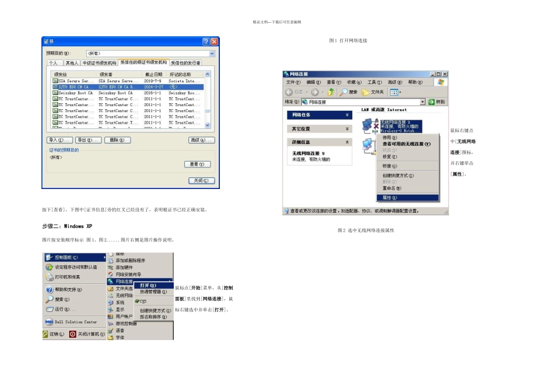
Task: Click the Folders icon in network window toolbar
Action: pos(365,92)
